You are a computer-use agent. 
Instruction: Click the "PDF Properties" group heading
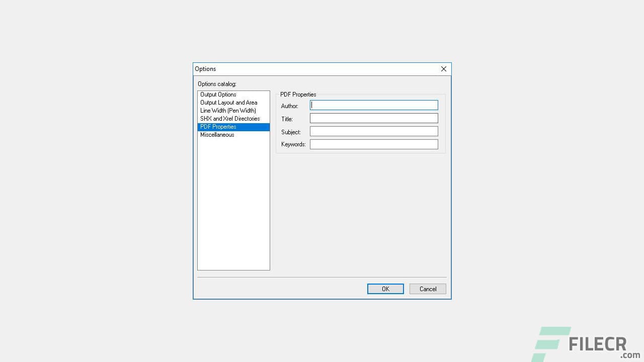click(298, 95)
